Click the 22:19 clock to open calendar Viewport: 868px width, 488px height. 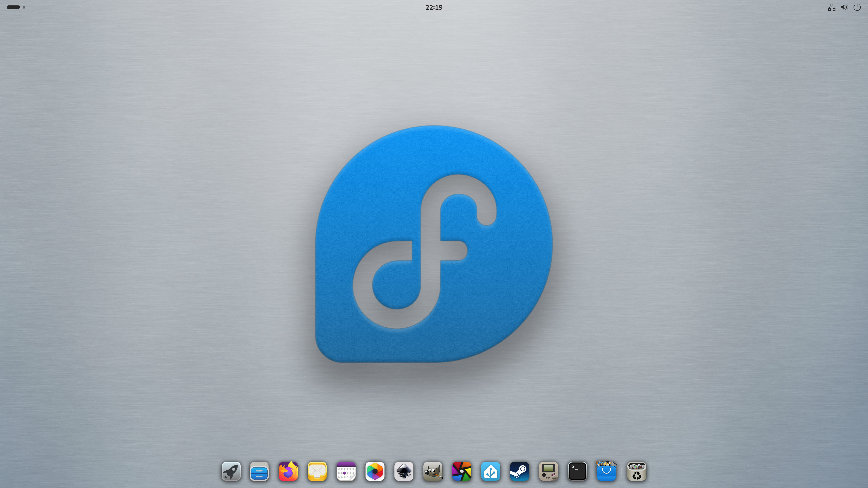[434, 7]
